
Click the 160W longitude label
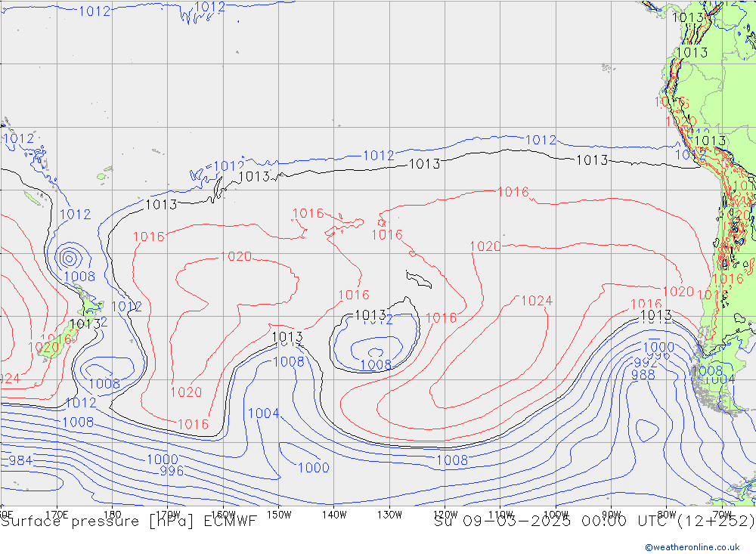[223, 515]
